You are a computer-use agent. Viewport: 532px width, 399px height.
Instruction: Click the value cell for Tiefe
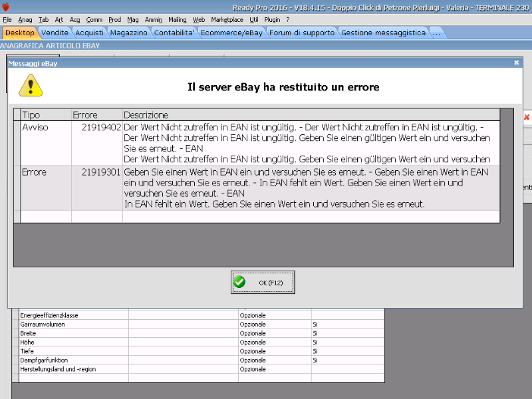184,351
